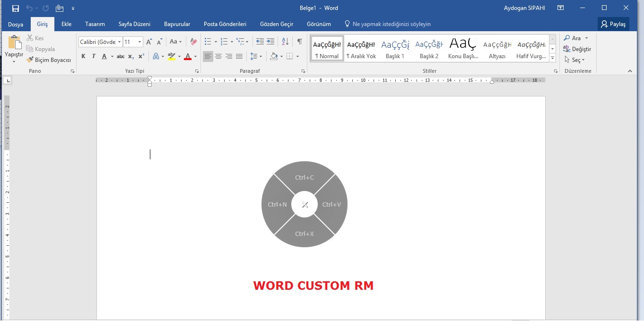The width and height of the screenshot is (644, 321).
Task: Click the Undo arrow in the quick access toolbar
Action: click(x=29, y=8)
